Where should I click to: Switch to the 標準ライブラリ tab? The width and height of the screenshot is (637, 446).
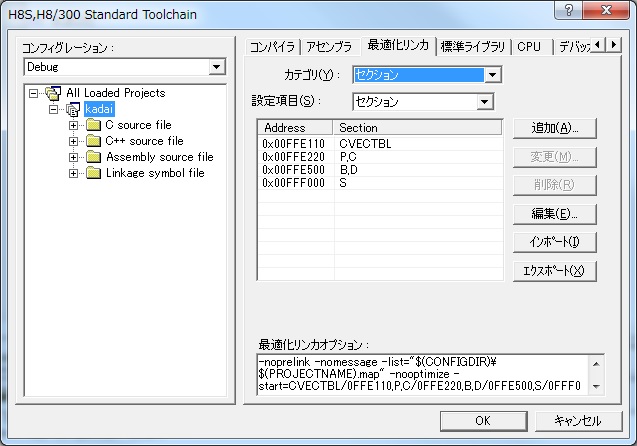[474, 47]
